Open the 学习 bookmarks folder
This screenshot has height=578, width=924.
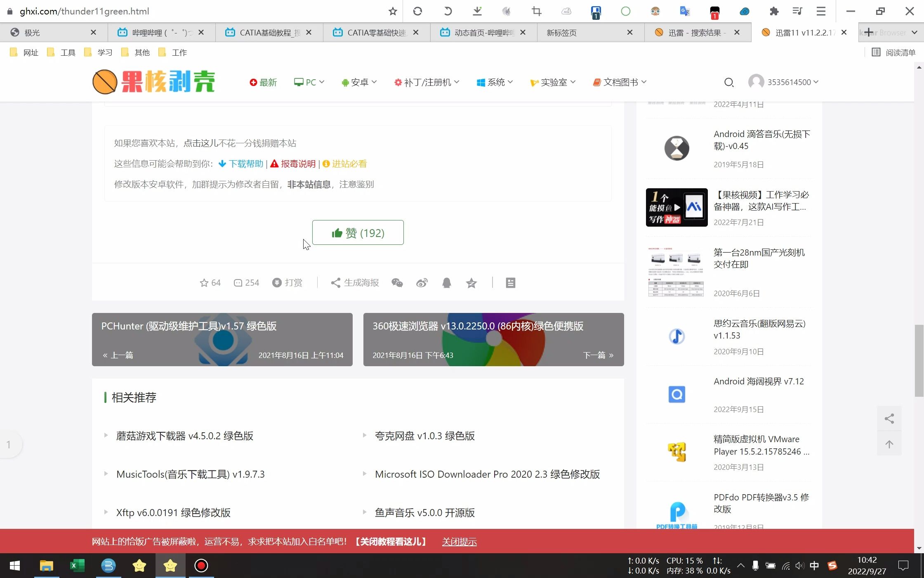tap(98, 52)
